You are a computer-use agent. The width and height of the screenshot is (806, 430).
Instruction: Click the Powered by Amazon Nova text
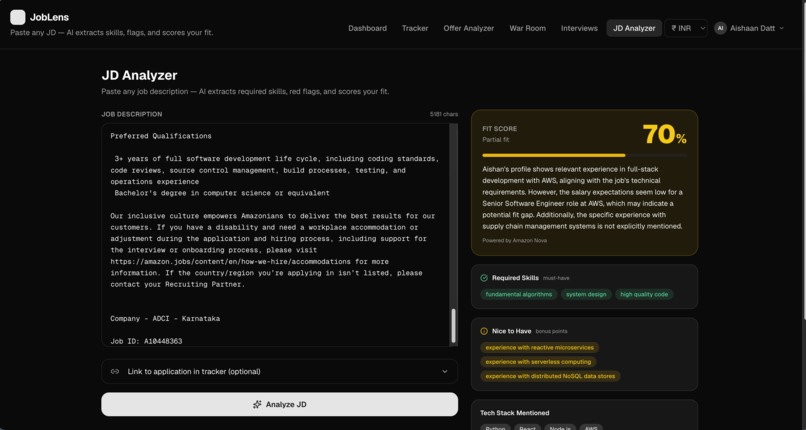click(x=515, y=240)
